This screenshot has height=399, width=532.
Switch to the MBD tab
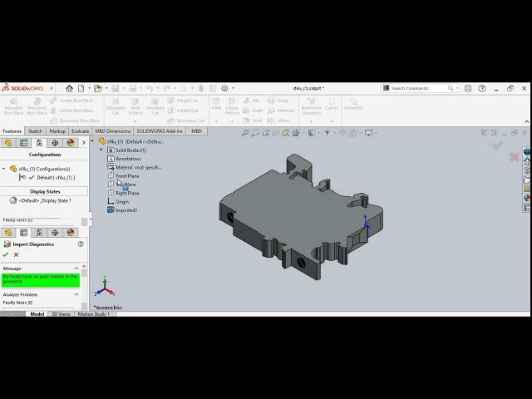(196, 131)
